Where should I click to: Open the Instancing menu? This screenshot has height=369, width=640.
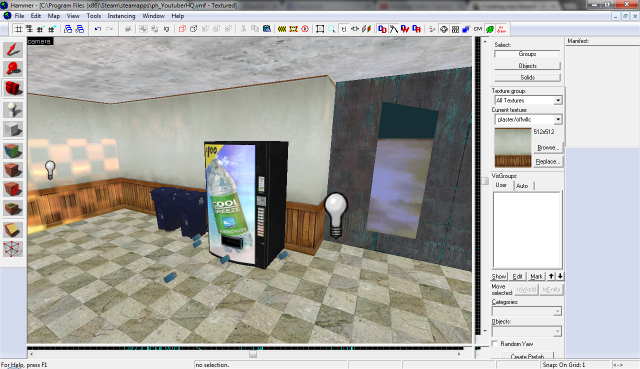pyautogui.click(x=121, y=16)
